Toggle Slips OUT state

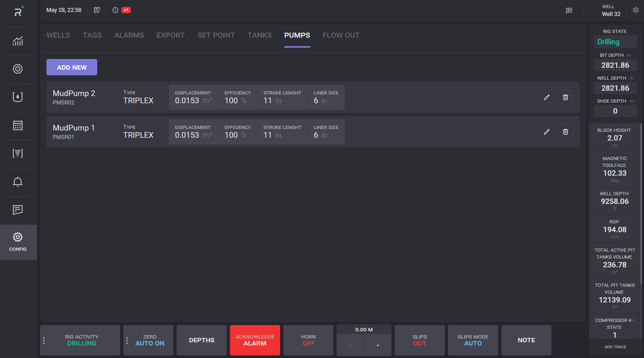[419, 340]
